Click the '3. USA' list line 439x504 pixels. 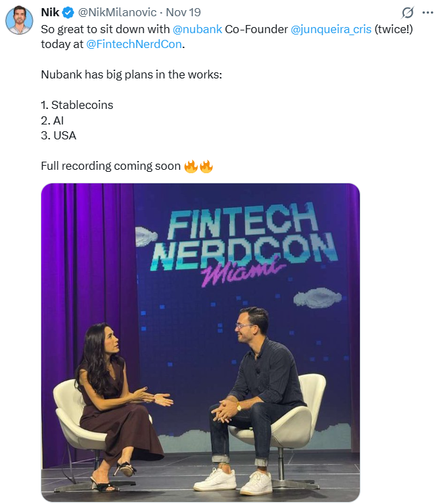(58, 136)
